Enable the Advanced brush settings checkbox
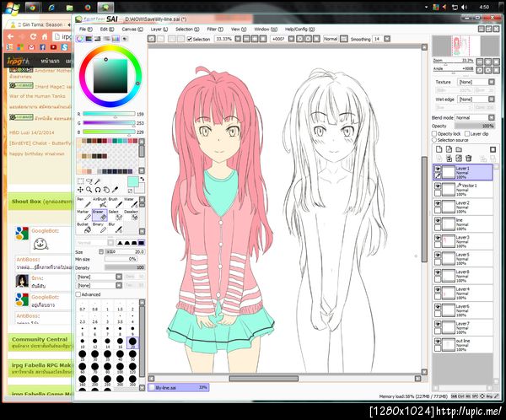 pos(78,294)
